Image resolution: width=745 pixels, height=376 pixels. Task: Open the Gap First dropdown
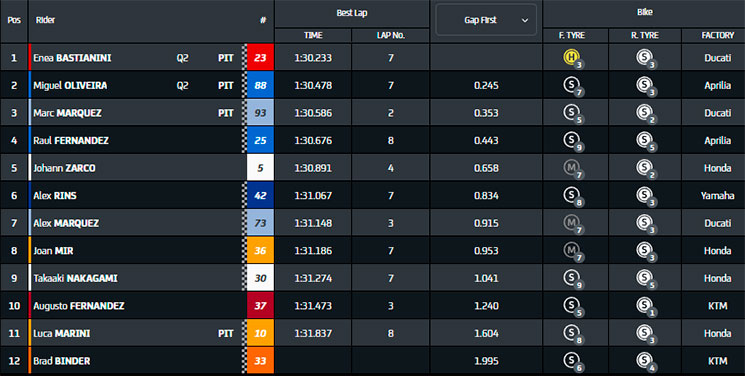point(486,20)
